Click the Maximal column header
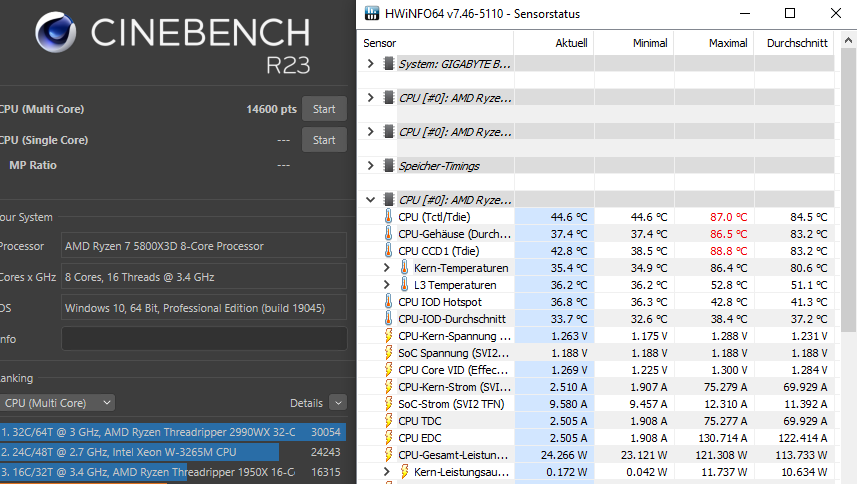This screenshot has width=857, height=484. [x=713, y=43]
